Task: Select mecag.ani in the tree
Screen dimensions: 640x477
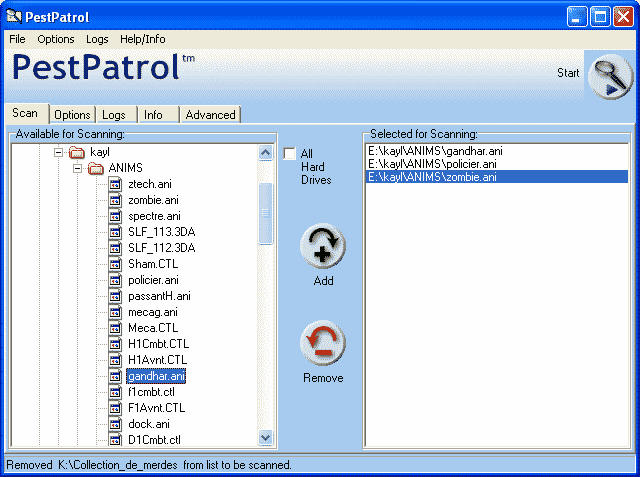Action: [153, 312]
